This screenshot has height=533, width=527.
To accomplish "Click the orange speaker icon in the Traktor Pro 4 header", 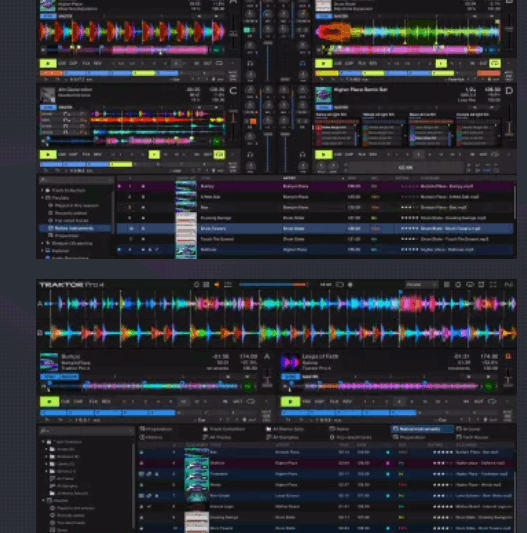I will [217, 285].
